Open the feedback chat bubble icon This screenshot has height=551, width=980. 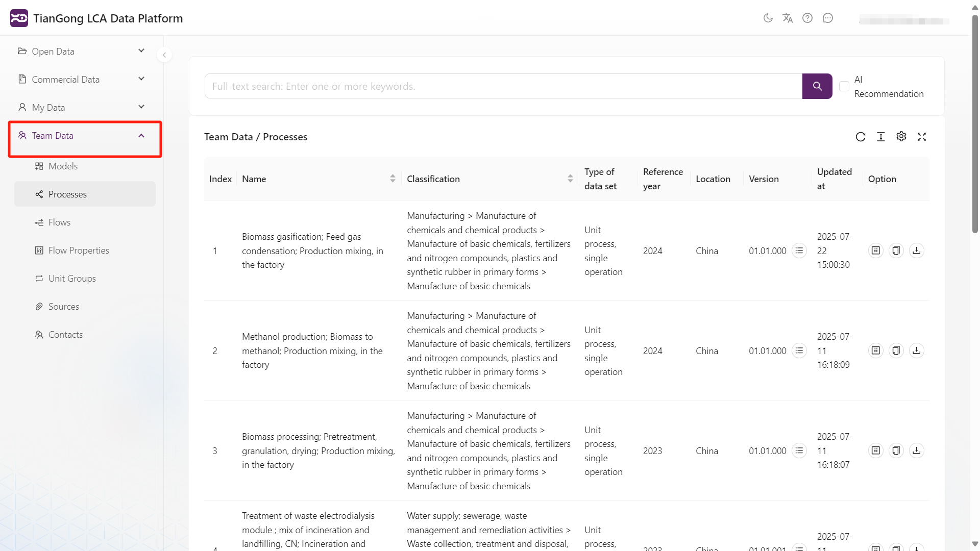828,18
